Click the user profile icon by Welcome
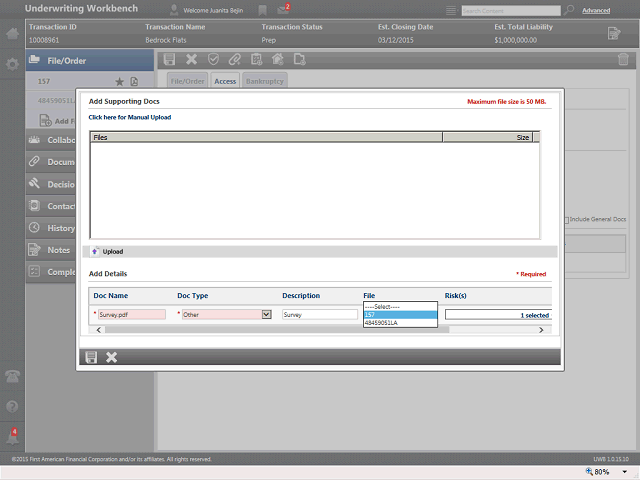Screen dimensions: 640x480 coord(174,10)
